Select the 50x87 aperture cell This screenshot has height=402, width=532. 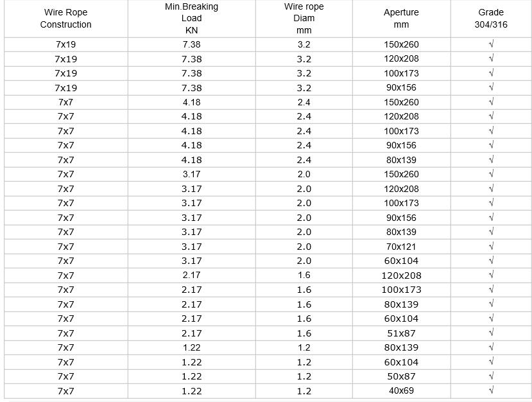[x=401, y=376]
